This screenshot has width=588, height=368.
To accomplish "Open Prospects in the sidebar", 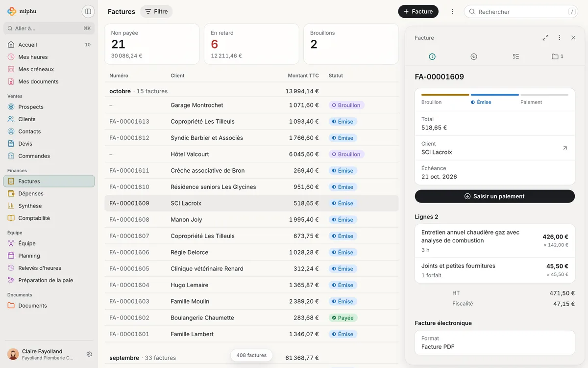I will [49, 107].
